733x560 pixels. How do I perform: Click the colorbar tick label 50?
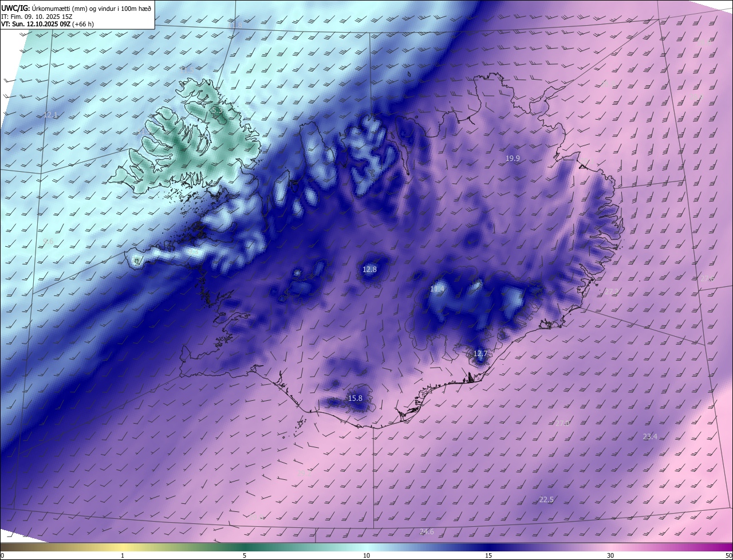[728, 555]
